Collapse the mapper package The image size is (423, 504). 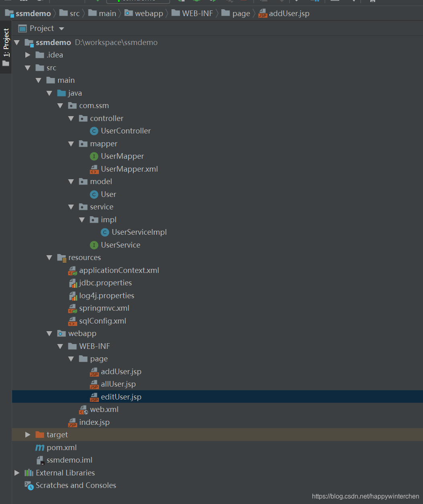tap(71, 144)
